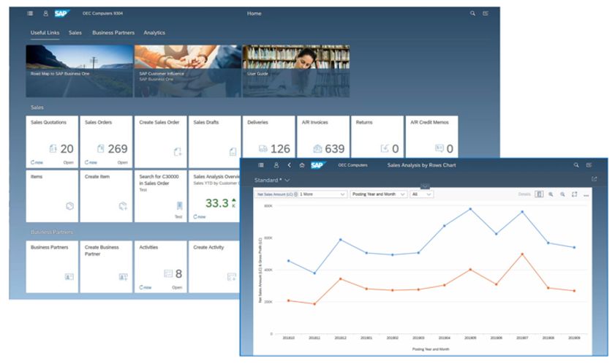
Task: Open the Create Item tile
Action: [x=106, y=196]
